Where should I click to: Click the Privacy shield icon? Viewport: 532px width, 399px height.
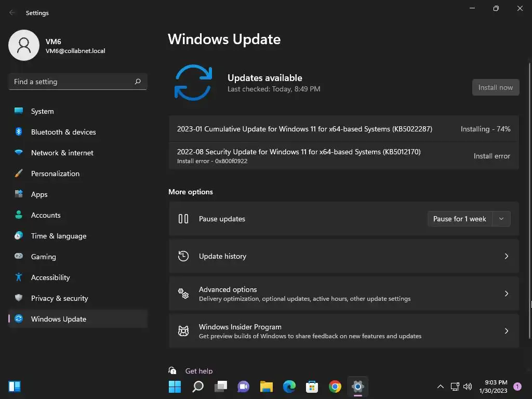[x=19, y=298]
